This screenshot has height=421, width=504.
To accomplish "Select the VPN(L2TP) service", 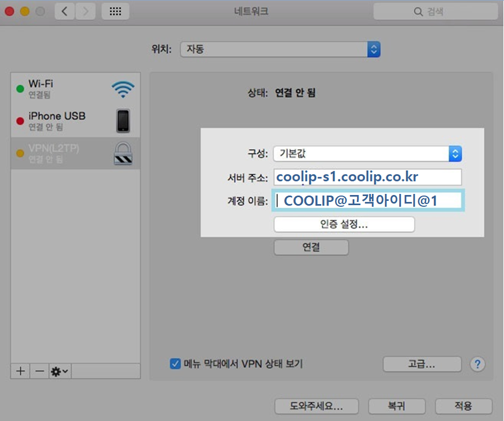I will (x=75, y=153).
